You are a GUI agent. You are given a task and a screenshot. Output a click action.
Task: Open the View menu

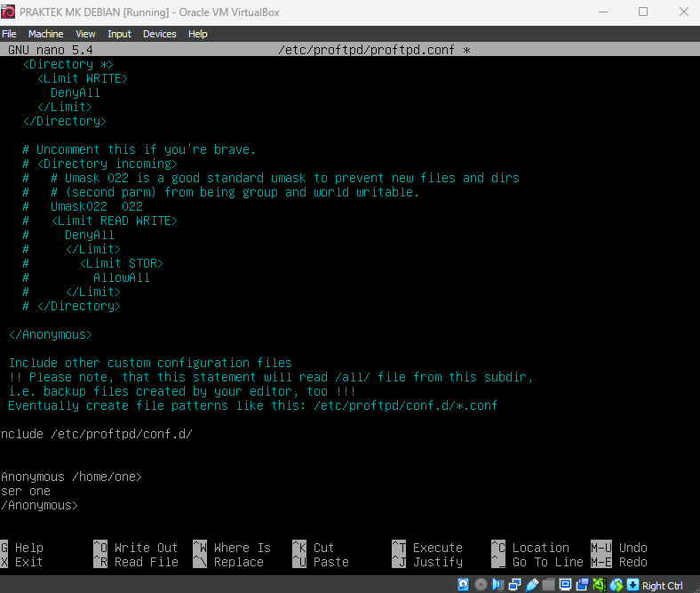click(85, 34)
